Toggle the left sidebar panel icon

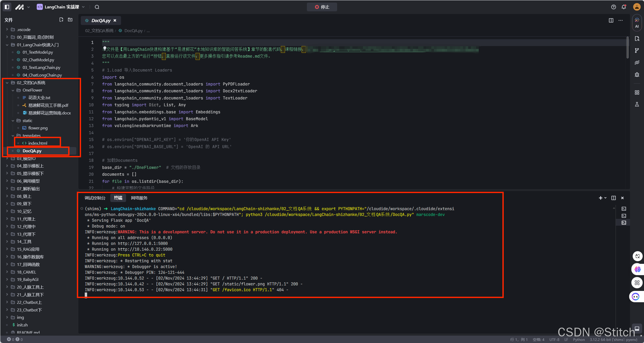pyautogui.click(x=7, y=7)
